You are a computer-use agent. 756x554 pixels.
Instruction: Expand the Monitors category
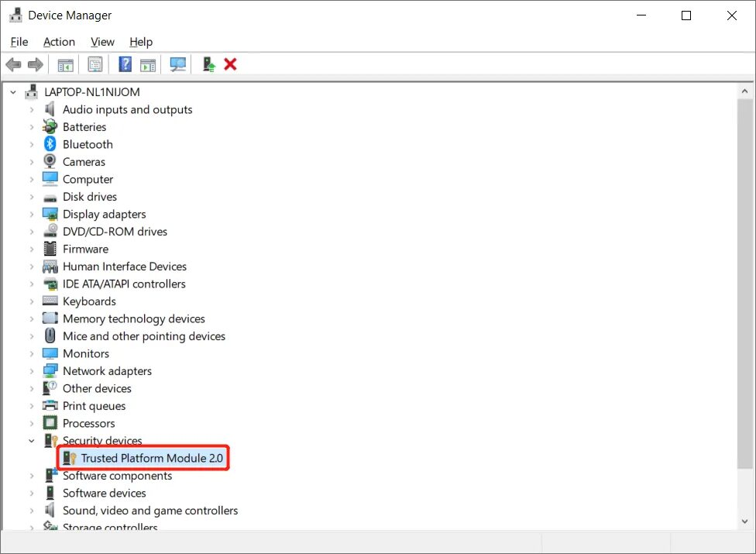(x=31, y=353)
